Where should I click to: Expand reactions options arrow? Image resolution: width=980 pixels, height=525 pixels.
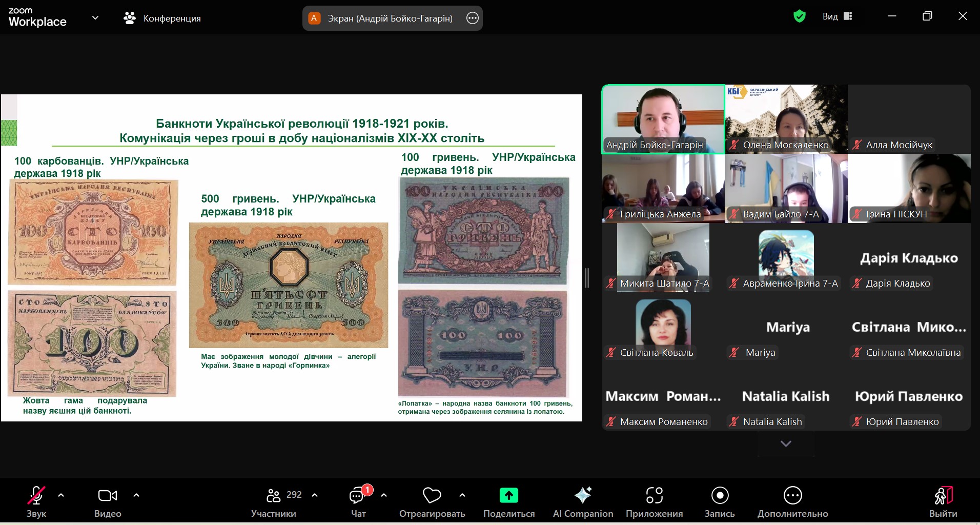coord(462,495)
